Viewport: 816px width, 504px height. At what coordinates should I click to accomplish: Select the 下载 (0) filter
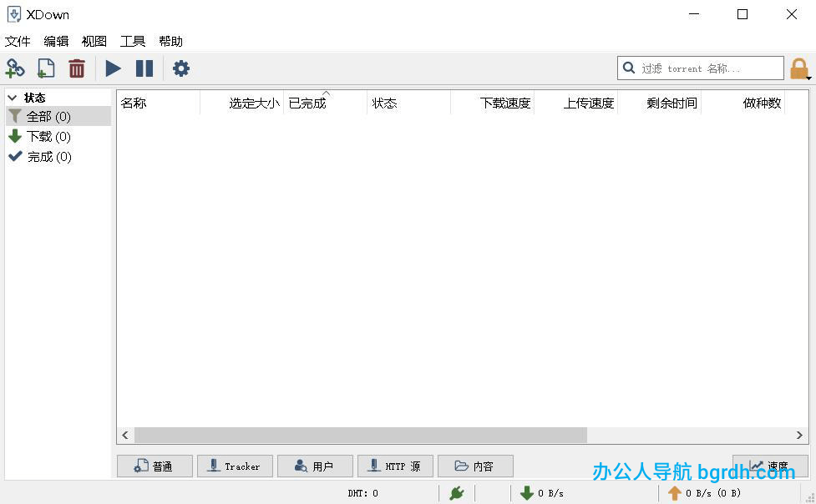coord(58,136)
